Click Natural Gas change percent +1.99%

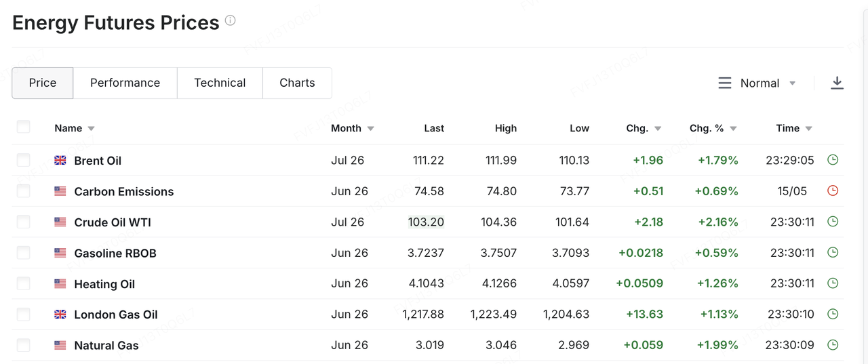coord(717,345)
